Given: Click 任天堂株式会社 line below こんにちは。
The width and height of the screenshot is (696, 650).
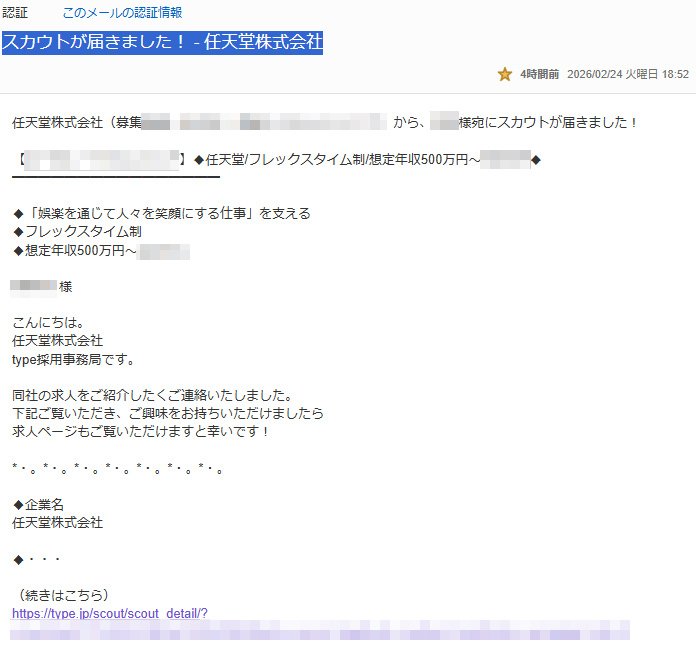Looking at the screenshot, I should click(58, 341).
